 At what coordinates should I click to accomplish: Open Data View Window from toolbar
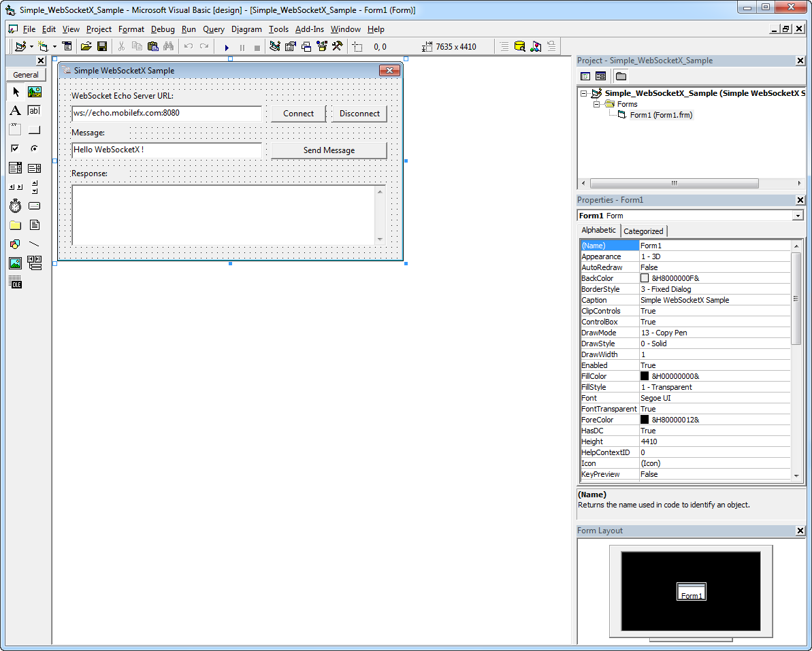coord(520,46)
